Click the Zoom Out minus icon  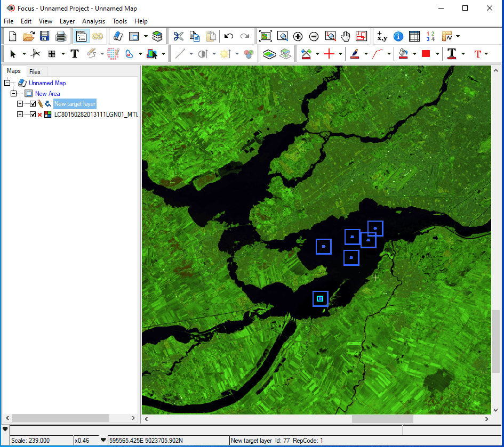click(314, 37)
